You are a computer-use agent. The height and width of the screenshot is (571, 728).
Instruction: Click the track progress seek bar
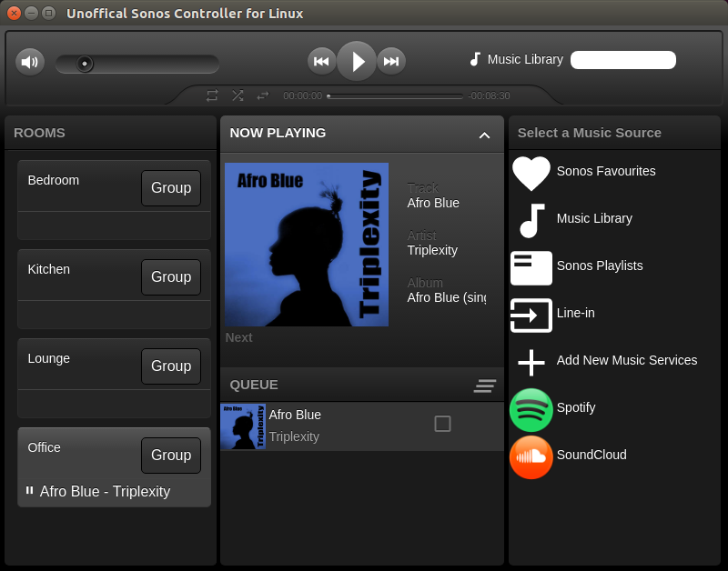395,96
